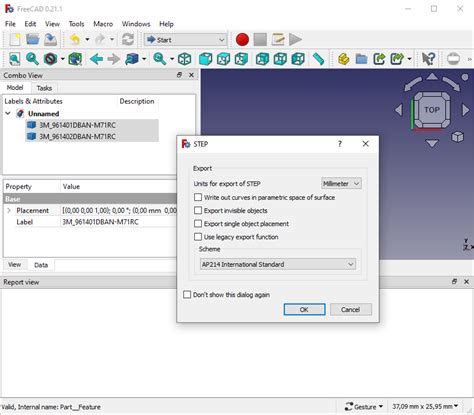
Task: Select 3M_961402DBAN-M71RC in the tree
Action: pyautogui.click(x=77, y=136)
